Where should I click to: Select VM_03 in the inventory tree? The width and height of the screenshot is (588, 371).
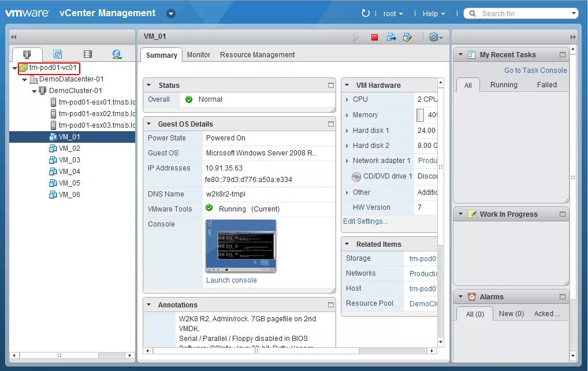[69, 160]
